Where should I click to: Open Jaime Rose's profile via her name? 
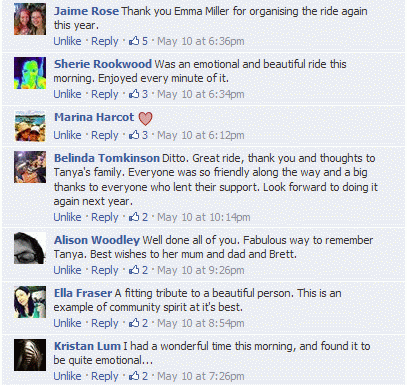(86, 11)
